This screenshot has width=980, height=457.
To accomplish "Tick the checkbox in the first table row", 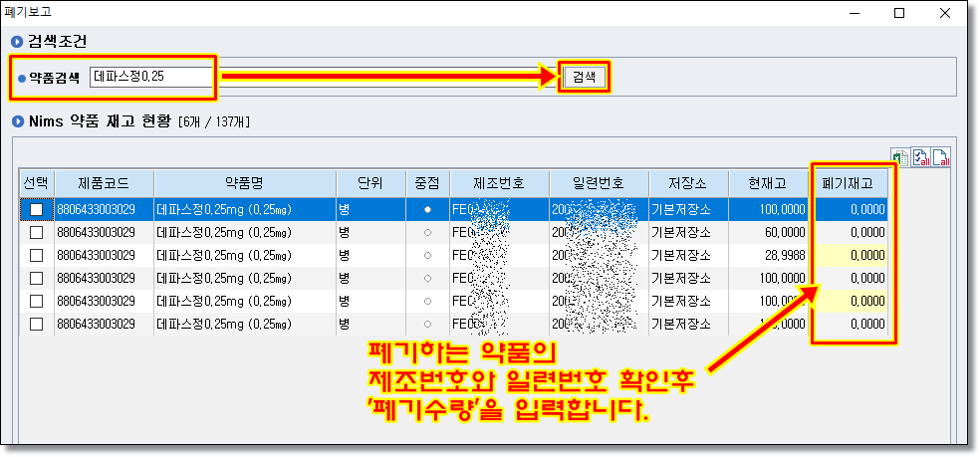I will 37,210.
